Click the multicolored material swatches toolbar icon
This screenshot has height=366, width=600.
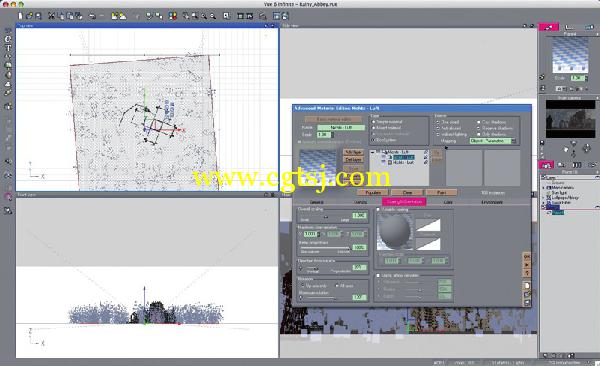tap(173, 16)
